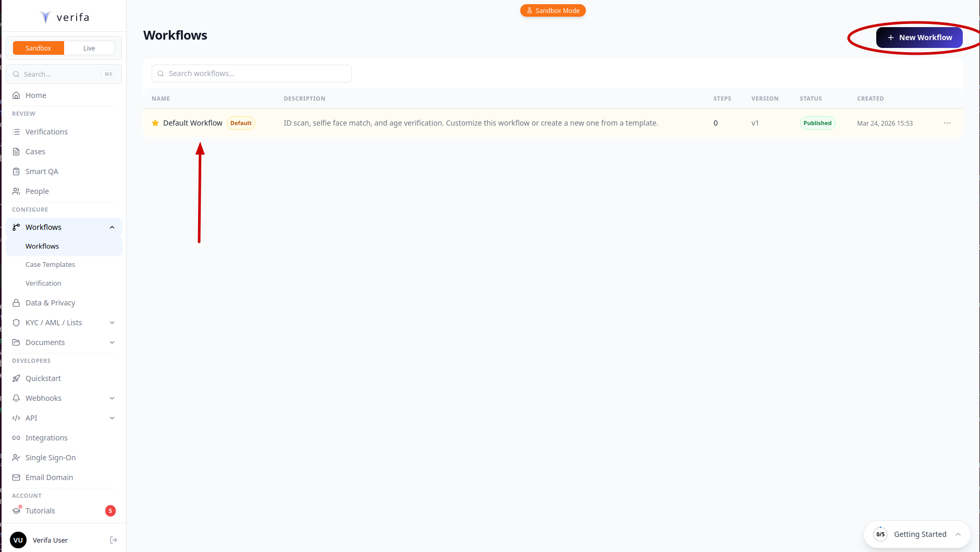Click the Sandbox Mode pill at the top
This screenshot has height=552, width=980.
click(x=553, y=10)
